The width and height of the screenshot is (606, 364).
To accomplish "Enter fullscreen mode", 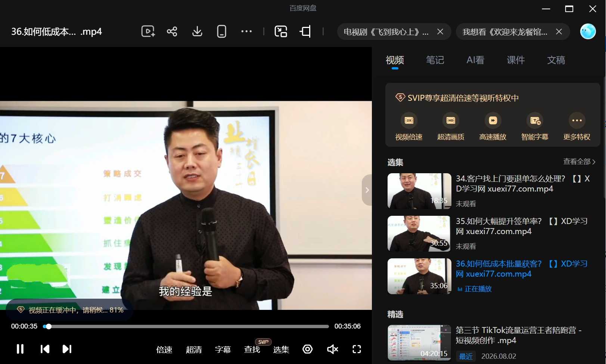I will point(357,349).
